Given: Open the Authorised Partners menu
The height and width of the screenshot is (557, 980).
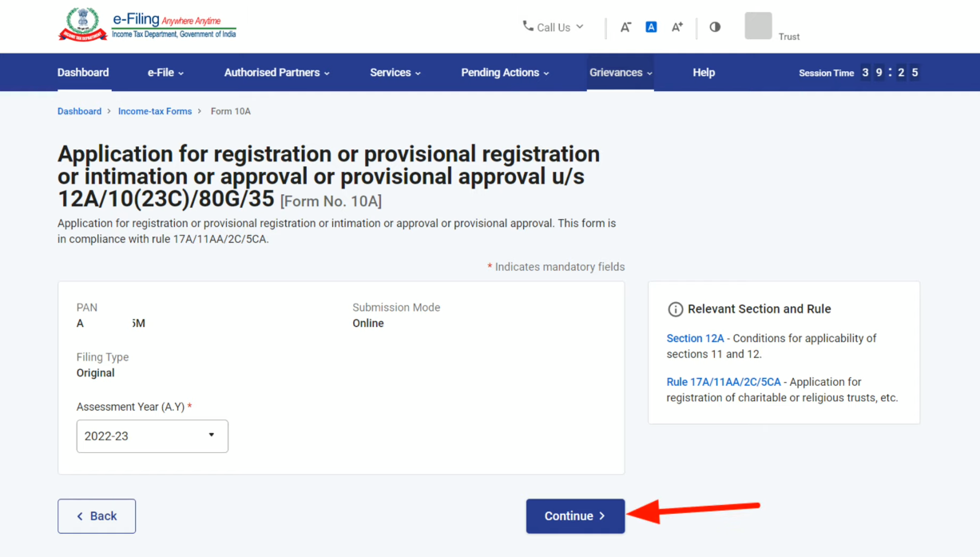Looking at the screenshot, I should pyautogui.click(x=277, y=73).
